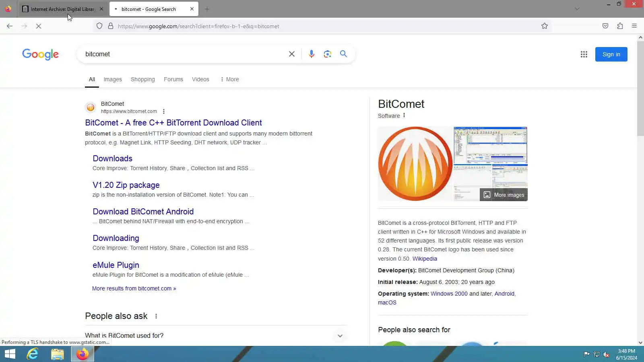Open the Wikipedia link in knowledge panel
The width and height of the screenshot is (644, 362).
click(425, 259)
